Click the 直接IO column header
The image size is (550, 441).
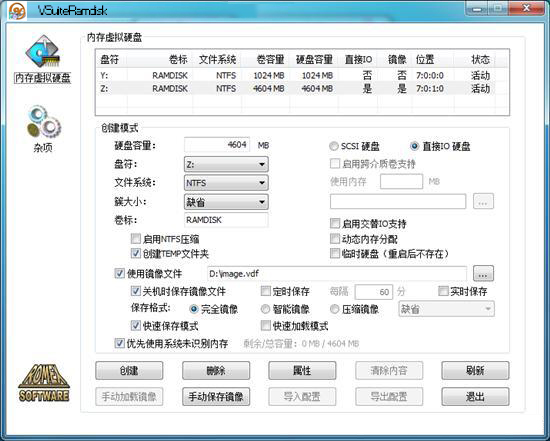coord(358,59)
